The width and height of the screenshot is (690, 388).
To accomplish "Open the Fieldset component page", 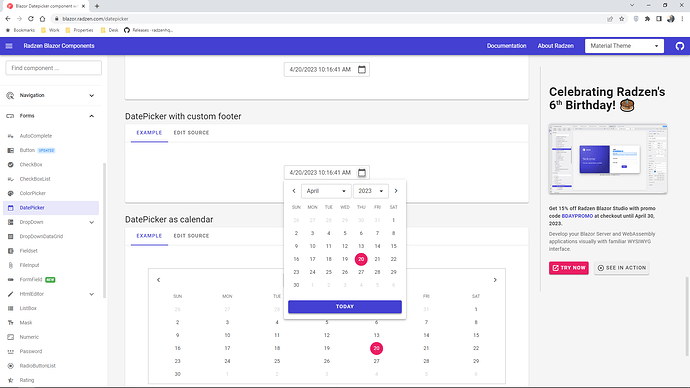I will click(29, 251).
